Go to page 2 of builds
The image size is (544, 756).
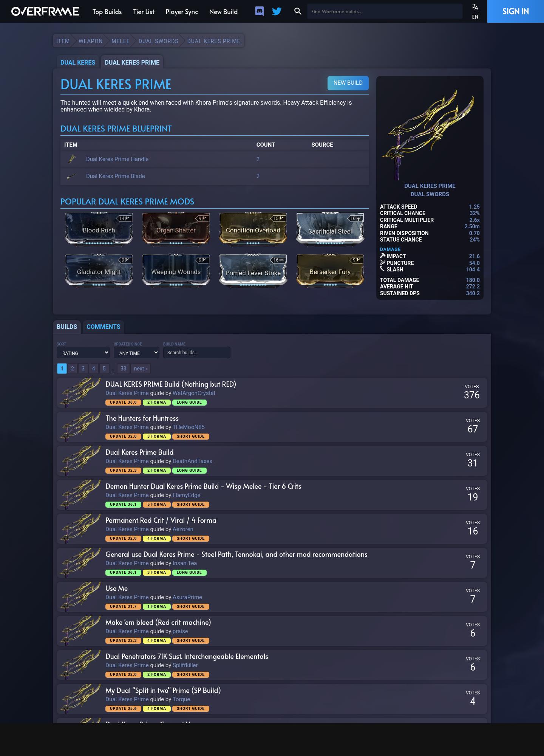point(73,369)
